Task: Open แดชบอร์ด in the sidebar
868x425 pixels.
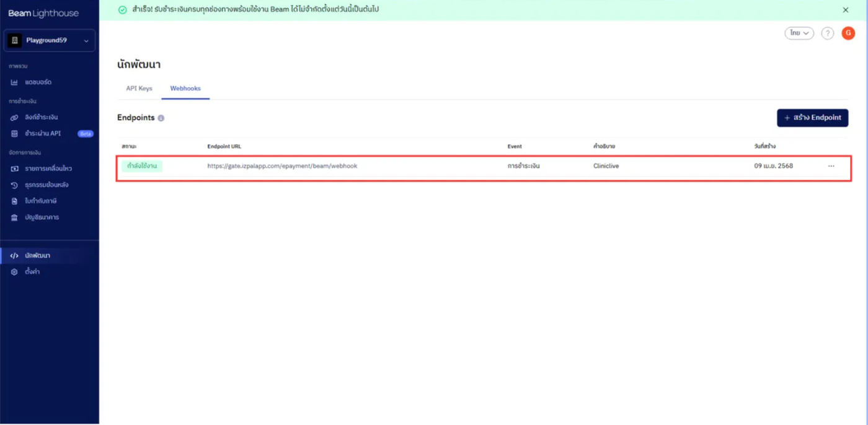Action: pos(38,82)
